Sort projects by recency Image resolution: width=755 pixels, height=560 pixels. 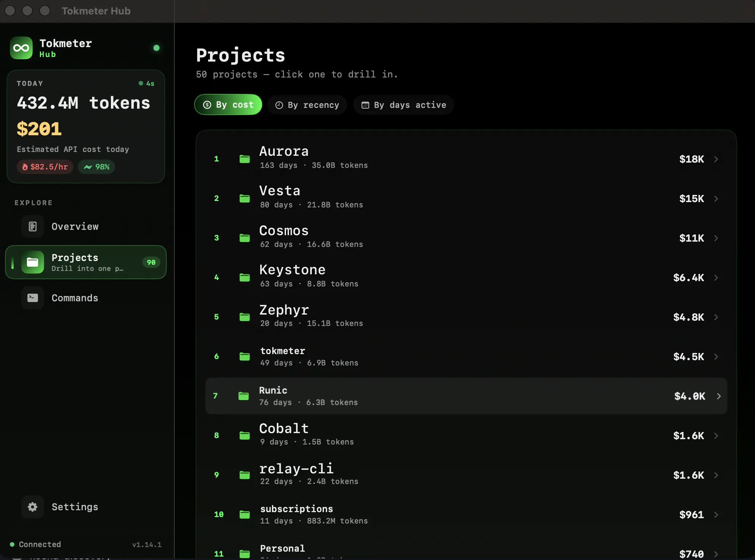(307, 105)
